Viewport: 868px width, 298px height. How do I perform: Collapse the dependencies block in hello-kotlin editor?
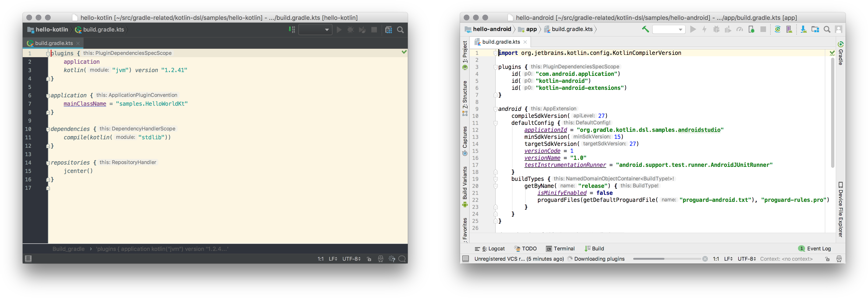coord(48,129)
